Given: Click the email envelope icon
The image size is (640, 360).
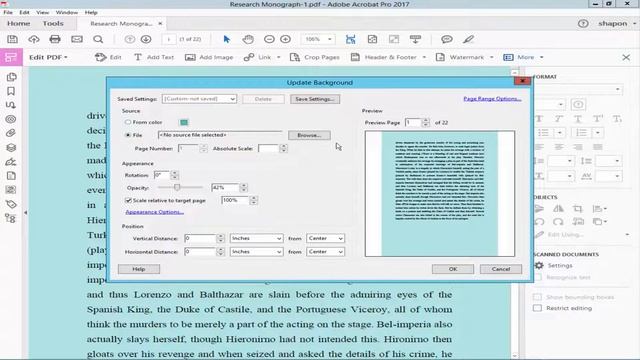Looking at the screenshot, I should coord(77,39).
